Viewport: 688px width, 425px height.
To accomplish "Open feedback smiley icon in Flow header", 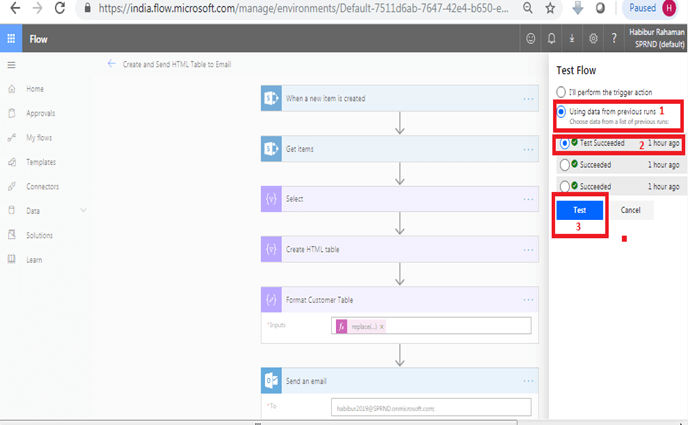I will pyautogui.click(x=530, y=39).
